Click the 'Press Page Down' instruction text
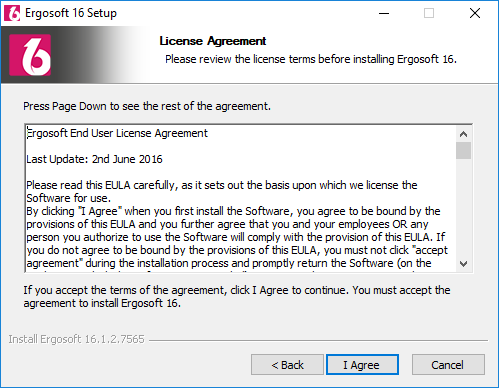 point(147,106)
